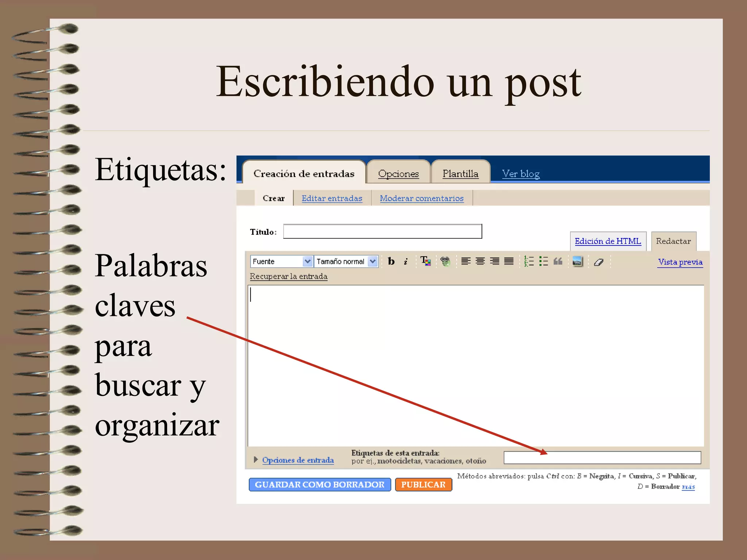The image size is (747, 560).
Task: Apply italic formatting with the i icon
Action: click(x=406, y=261)
